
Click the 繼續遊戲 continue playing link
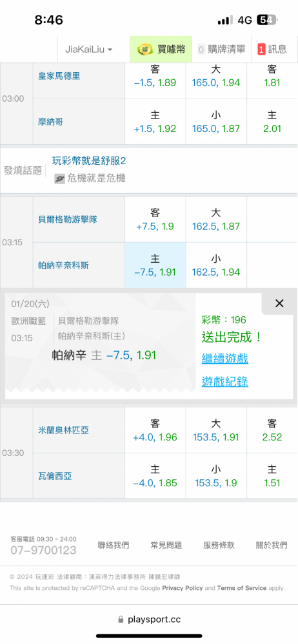224,359
